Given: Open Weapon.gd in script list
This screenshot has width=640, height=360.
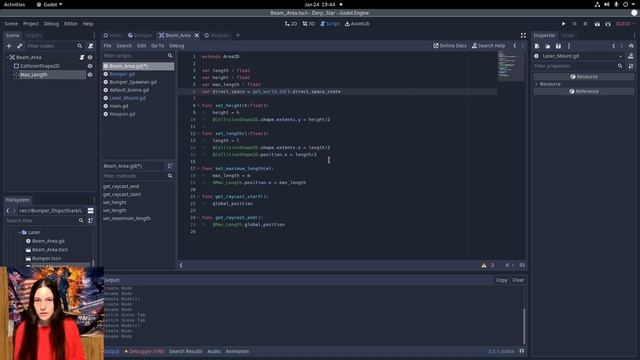Looking at the screenshot, I should tap(122, 114).
